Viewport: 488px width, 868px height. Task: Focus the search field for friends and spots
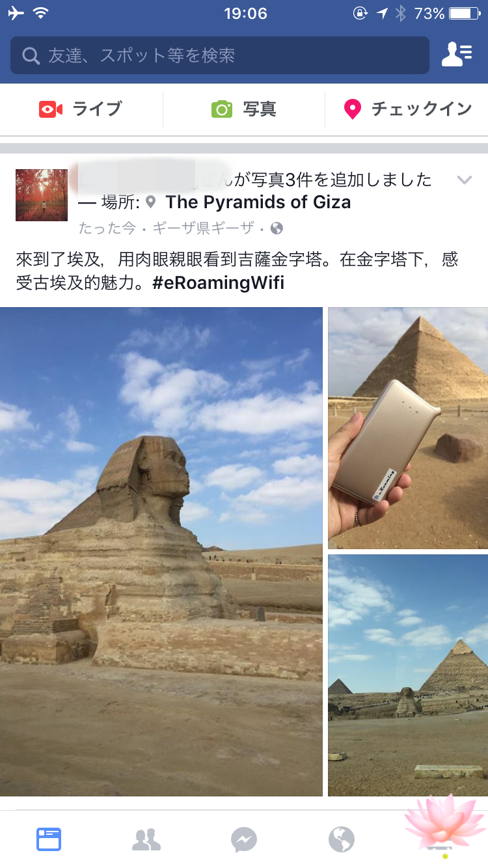coord(220,55)
